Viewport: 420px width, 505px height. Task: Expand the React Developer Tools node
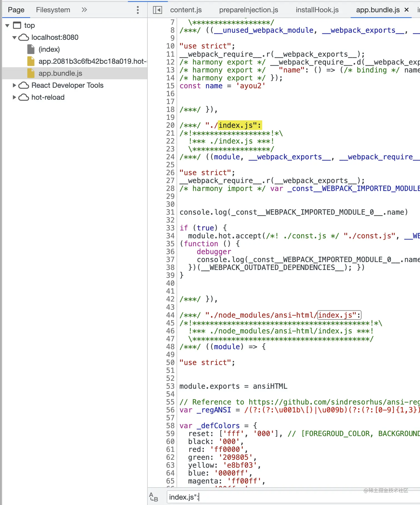pyautogui.click(x=14, y=85)
